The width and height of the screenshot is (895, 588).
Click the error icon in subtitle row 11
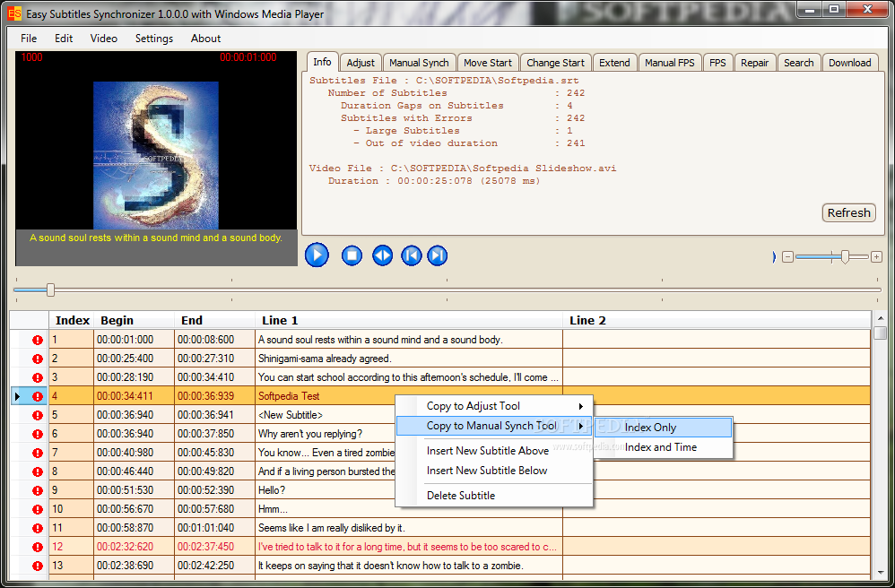point(38,528)
